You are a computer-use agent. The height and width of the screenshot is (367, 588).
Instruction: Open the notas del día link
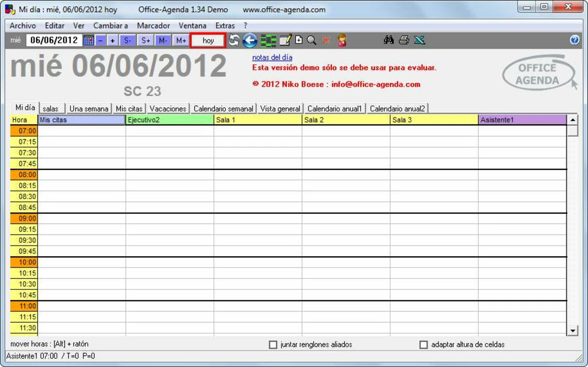pyautogui.click(x=272, y=57)
